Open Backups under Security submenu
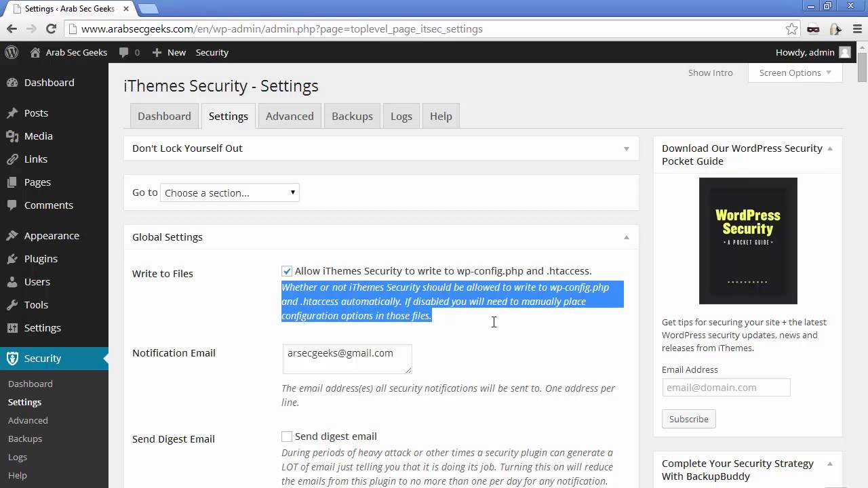The height and width of the screenshot is (488, 868). point(25,439)
